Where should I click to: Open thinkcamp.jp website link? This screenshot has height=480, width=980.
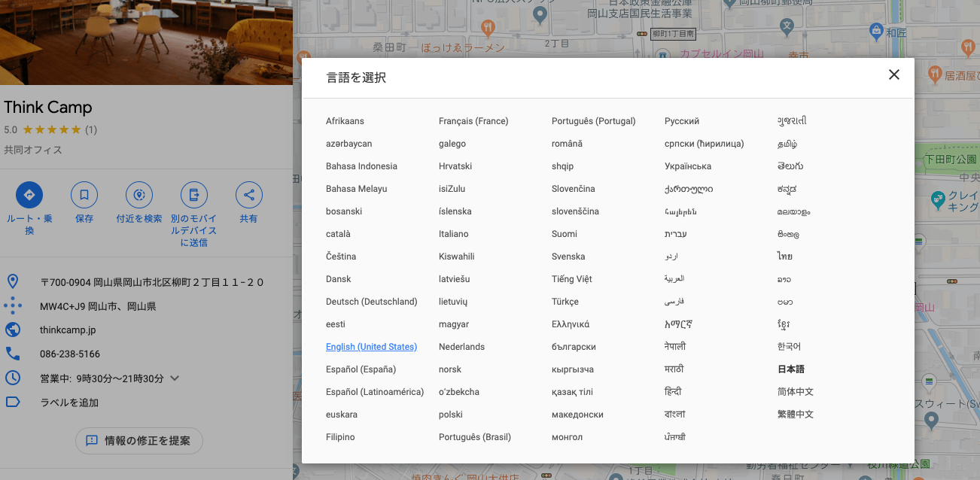pos(68,330)
